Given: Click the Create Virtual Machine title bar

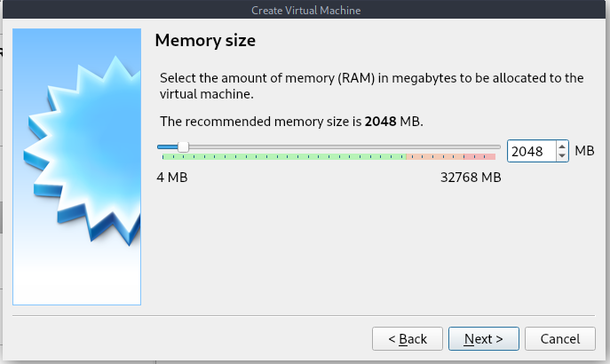Looking at the screenshot, I should pos(305,10).
